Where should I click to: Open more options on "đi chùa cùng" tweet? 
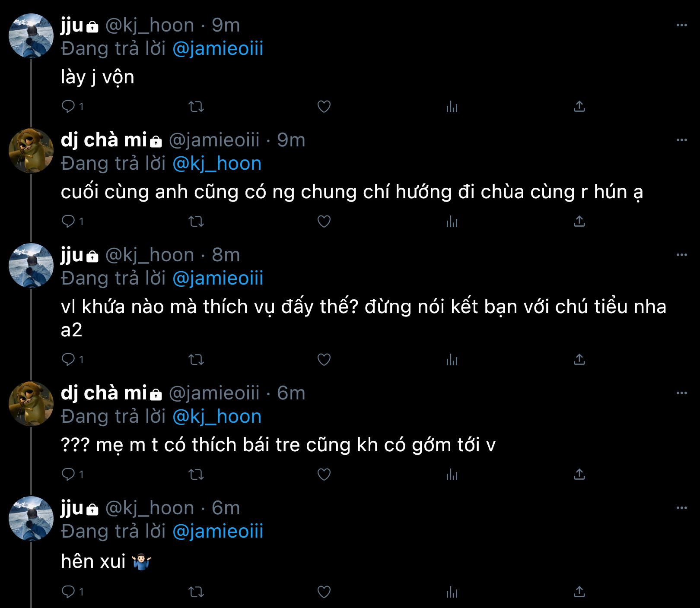click(681, 140)
